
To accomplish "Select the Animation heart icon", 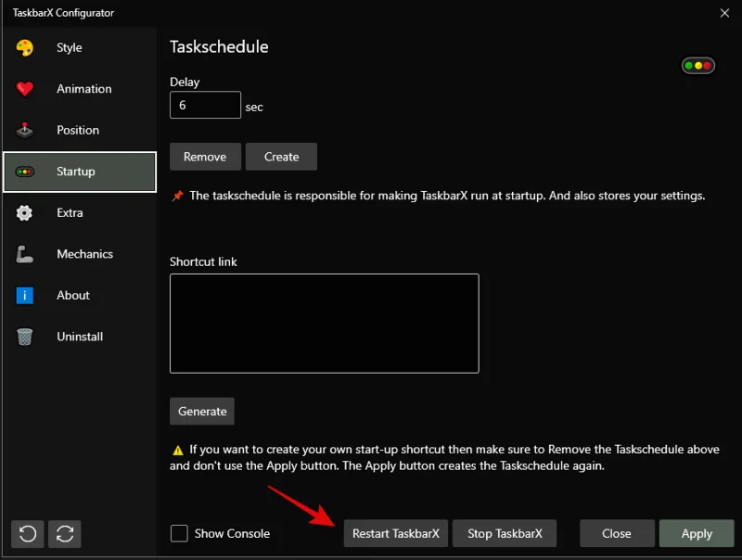I will (x=26, y=88).
